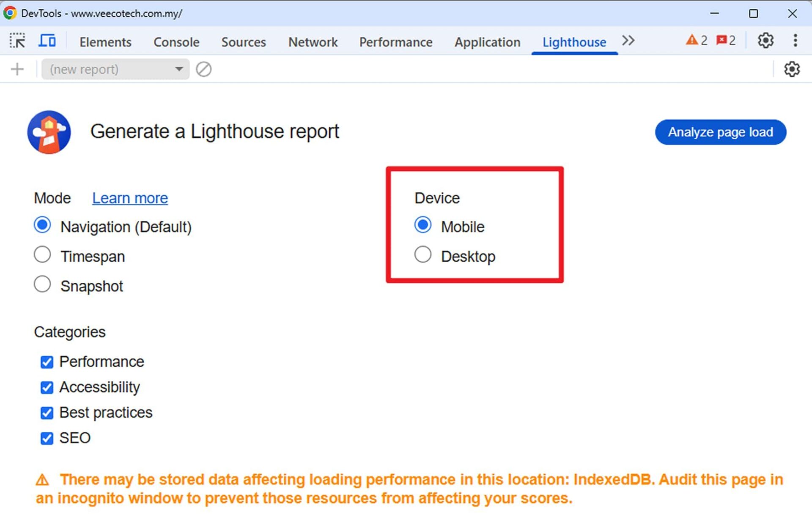Screen dimensions: 812x530
Task: Click the plus icon to perform new audit
Action: [x=17, y=69]
